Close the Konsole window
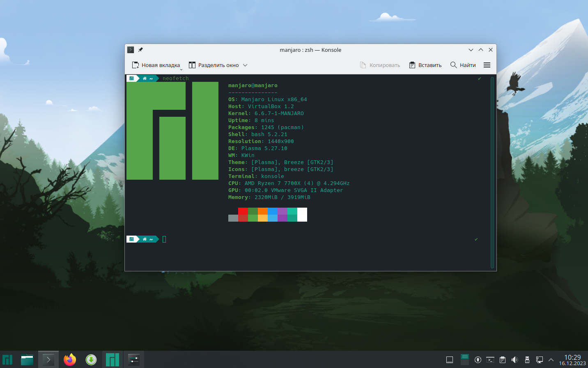 [491, 50]
